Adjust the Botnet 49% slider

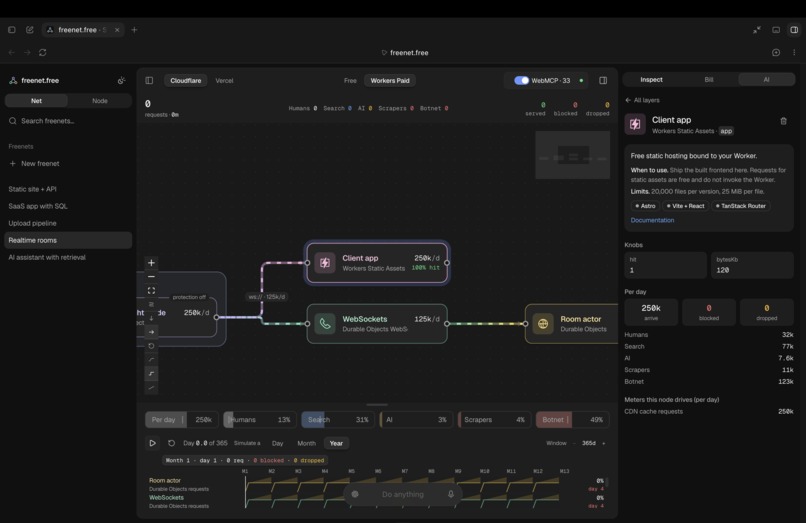click(573, 420)
